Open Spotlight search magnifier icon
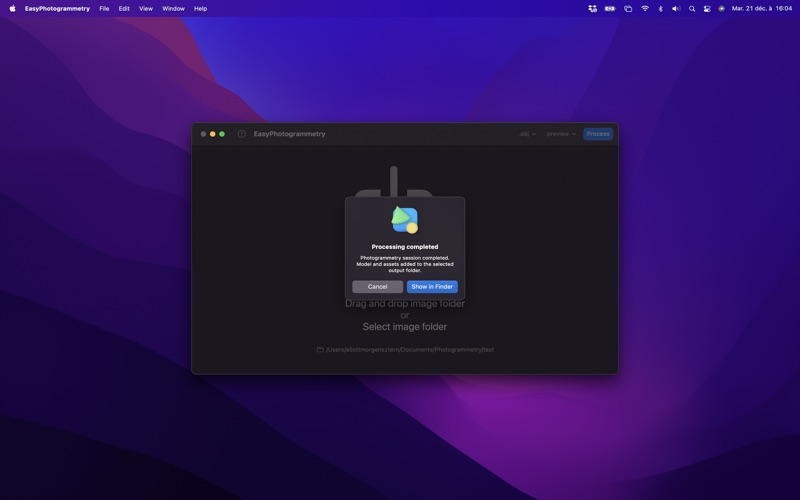Screen dimensions: 800x500 point(691,8)
